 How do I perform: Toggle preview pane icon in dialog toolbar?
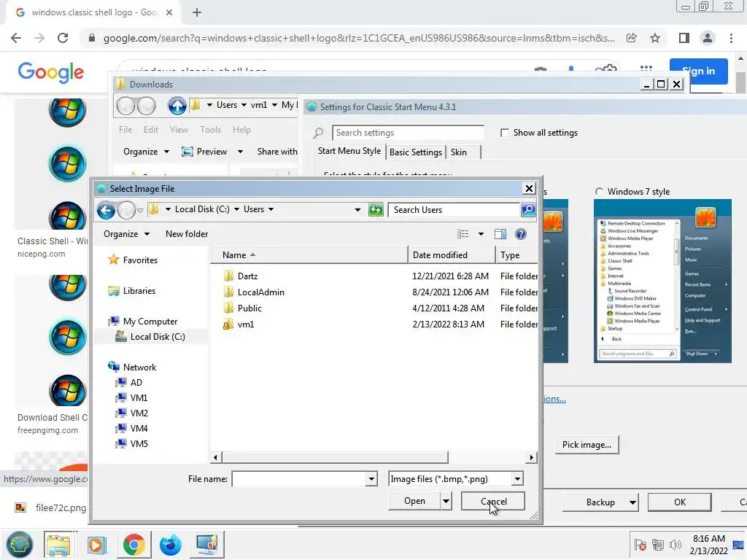(500, 234)
